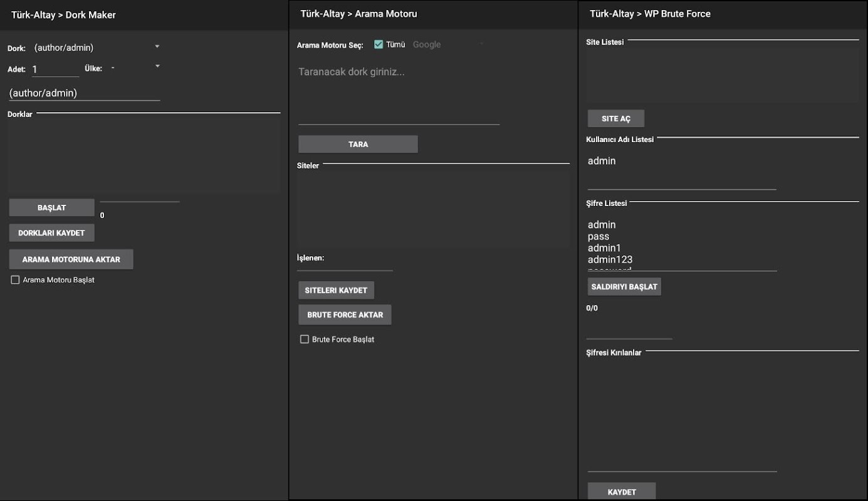Uncheck the Tümü checkbox
Image resolution: width=868 pixels, height=501 pixels.
coord(379,44)
